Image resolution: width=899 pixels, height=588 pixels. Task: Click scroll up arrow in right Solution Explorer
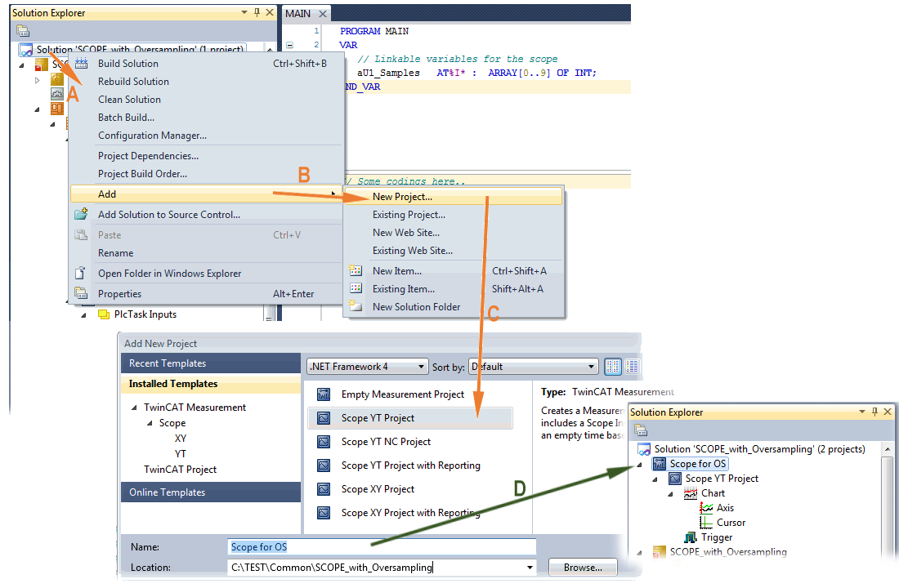[888, 449]
